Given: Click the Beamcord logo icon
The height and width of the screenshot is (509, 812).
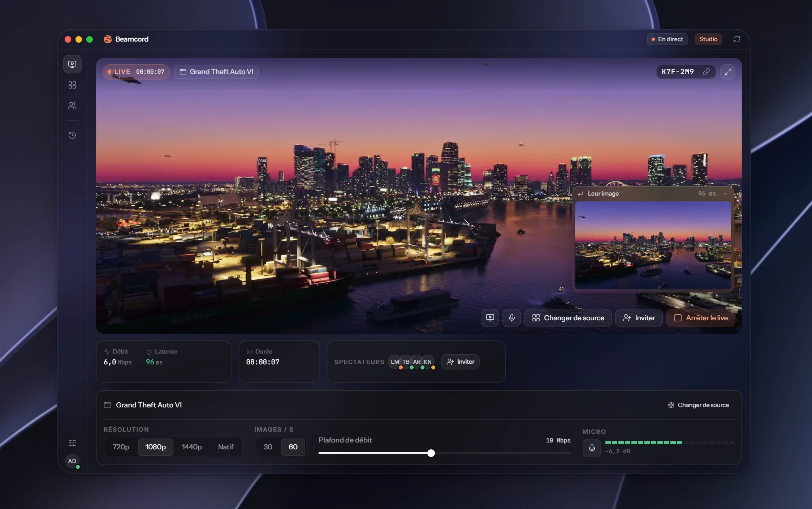Looking at the screenshot, I should [x=108, y=39].
